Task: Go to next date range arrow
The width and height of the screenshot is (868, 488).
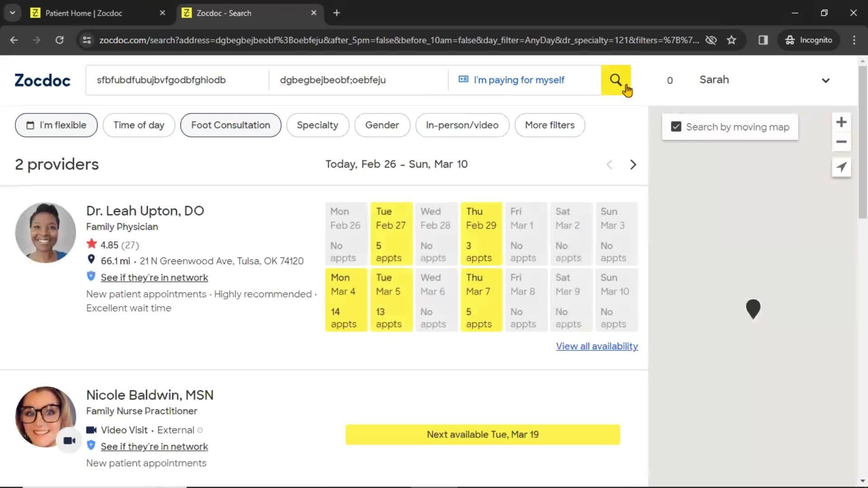Action: pyautogui.click(x=633, y=164)
